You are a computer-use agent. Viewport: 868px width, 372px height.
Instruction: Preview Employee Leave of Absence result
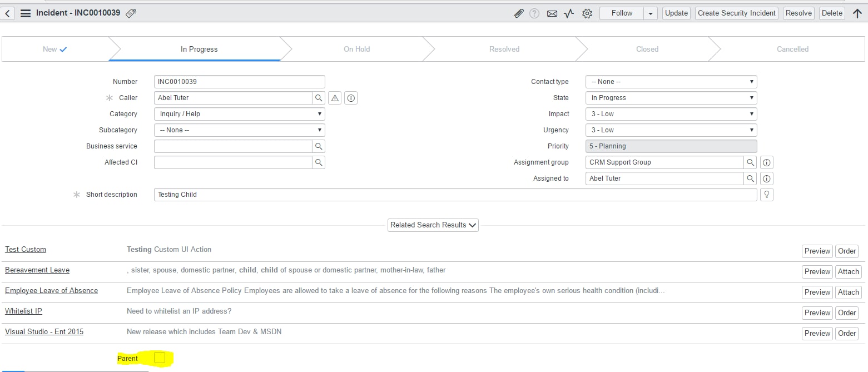tap(817, 292)
